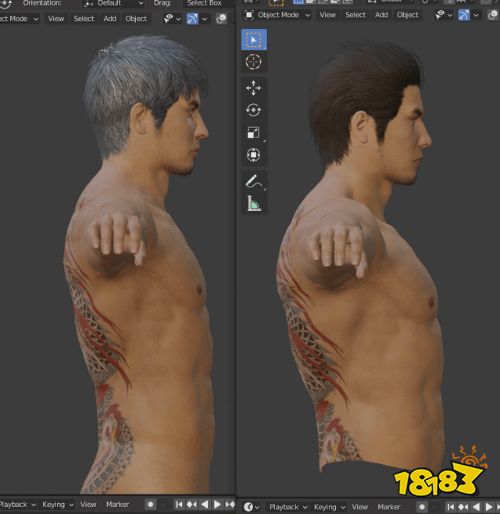Toggle gizmo display in right viewport header
Screen dimensions: 500x514
coord(464,15)
